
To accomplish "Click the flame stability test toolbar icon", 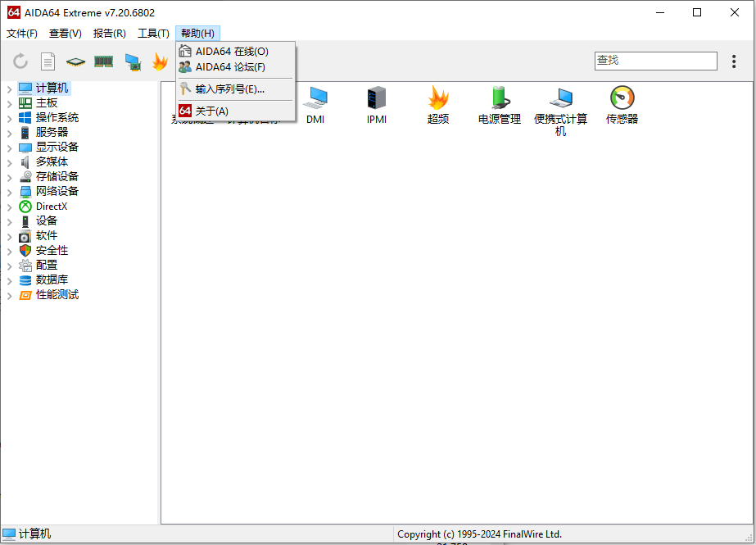I will click(x=160, y=61).
